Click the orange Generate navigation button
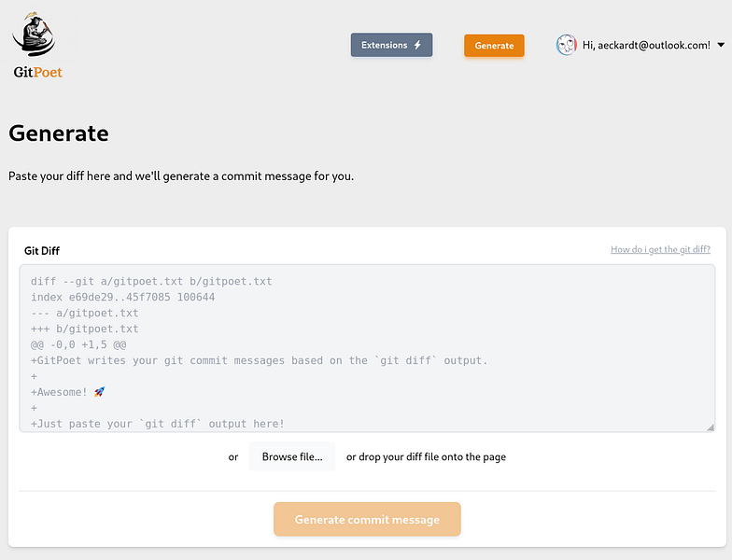The width and height of the screenshot is (732, 560). tap(494, 45)
